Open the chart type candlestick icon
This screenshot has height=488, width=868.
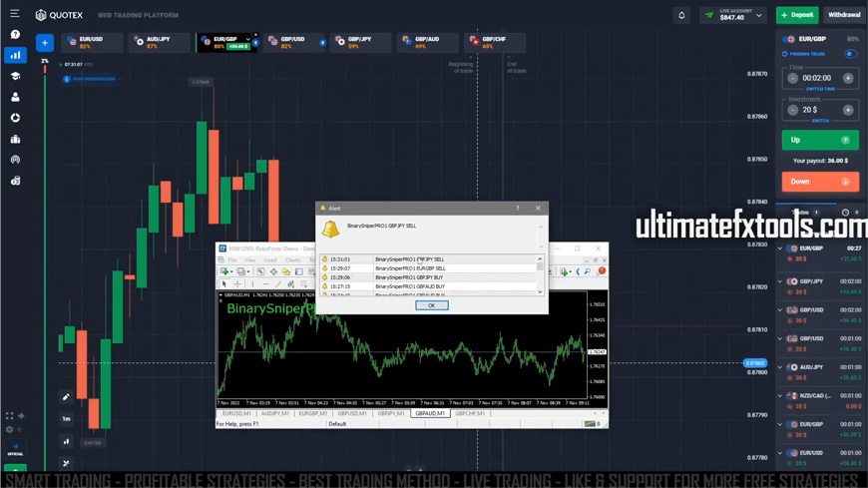(x=66, y=441)
